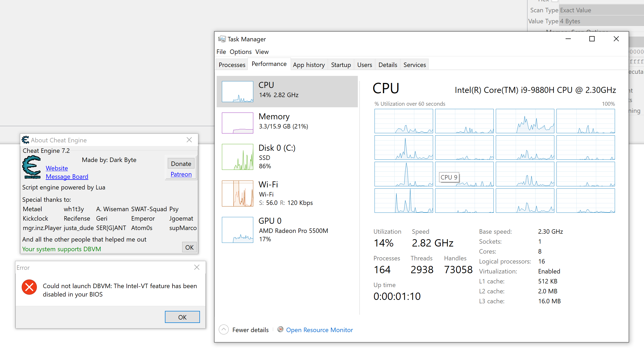Image resolution: width=644 pixels, height=358 pixels.
Task: Open the Options menu in Task Manager
Action: (x=240, y=52)
